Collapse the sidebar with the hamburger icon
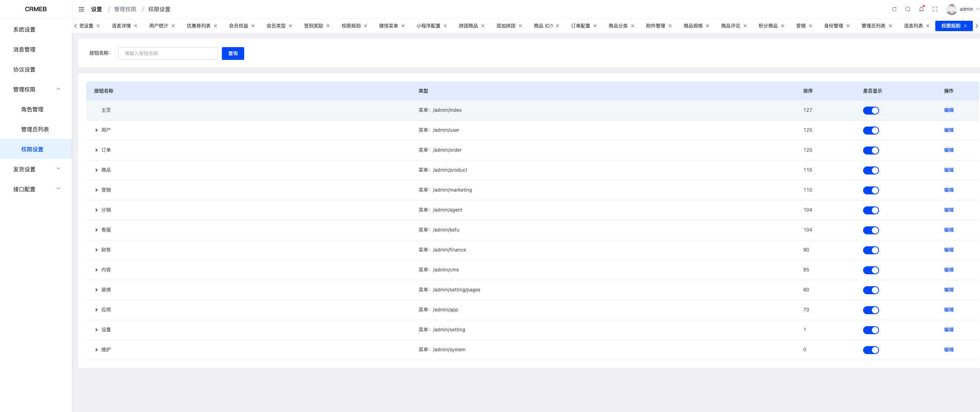Screen dimensions: 980x412 pyautogui.click(x=81, y=9)
